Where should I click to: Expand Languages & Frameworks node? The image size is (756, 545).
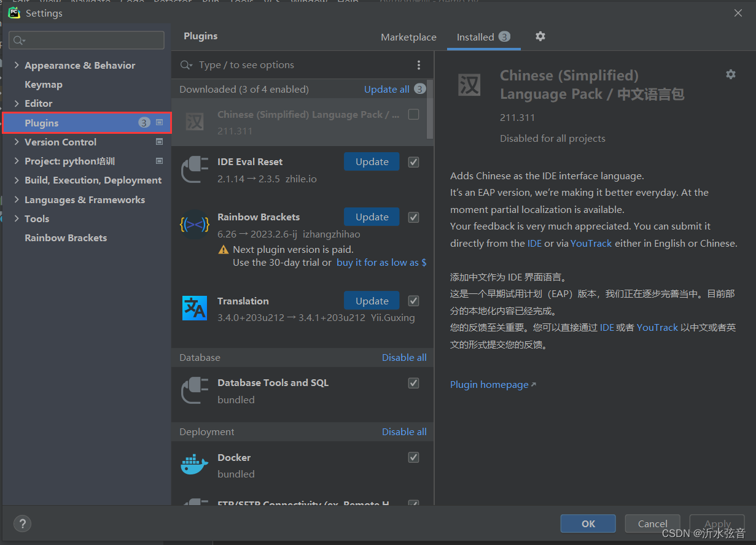[17, 199]
